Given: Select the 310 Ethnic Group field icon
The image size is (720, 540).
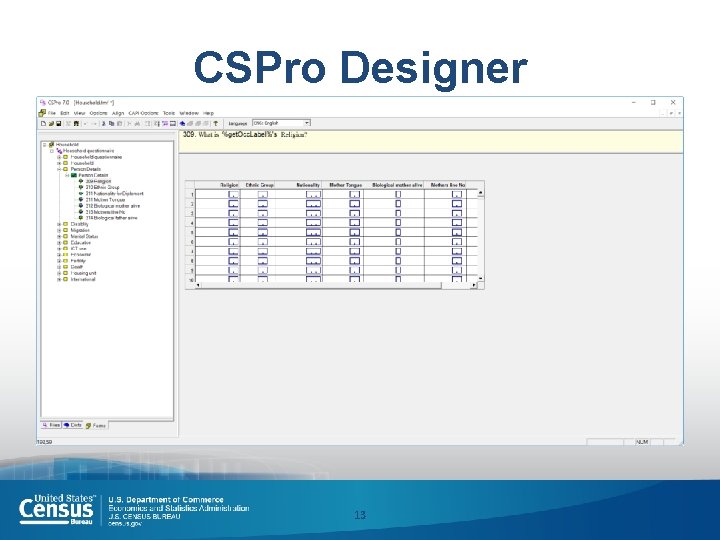Looking at the screenshot, I should 81,187.
